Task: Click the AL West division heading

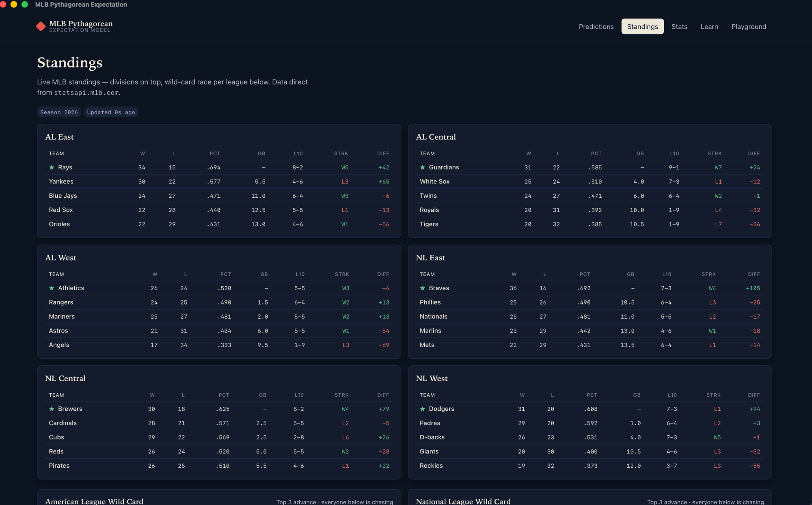Action: click(60, 258)
